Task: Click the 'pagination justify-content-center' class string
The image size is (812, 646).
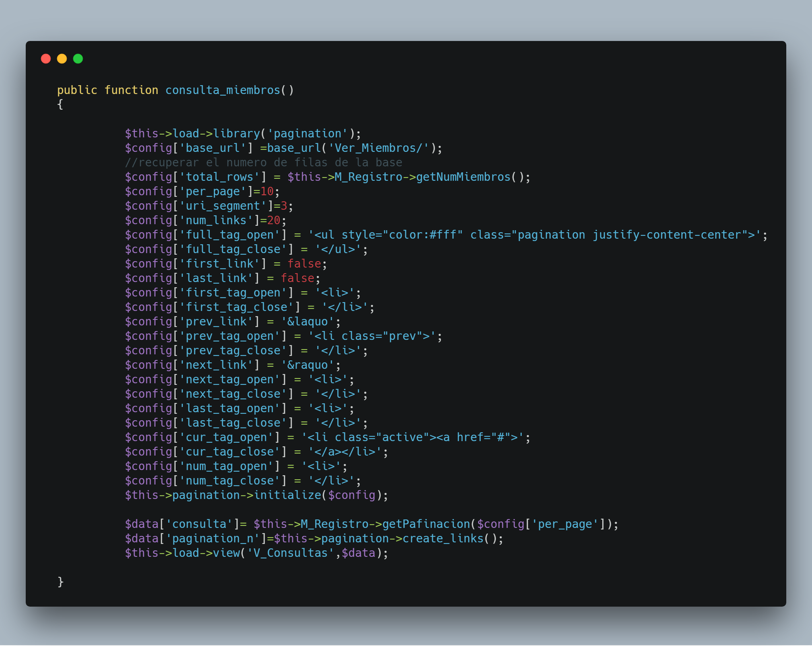Action: [630, 235]
